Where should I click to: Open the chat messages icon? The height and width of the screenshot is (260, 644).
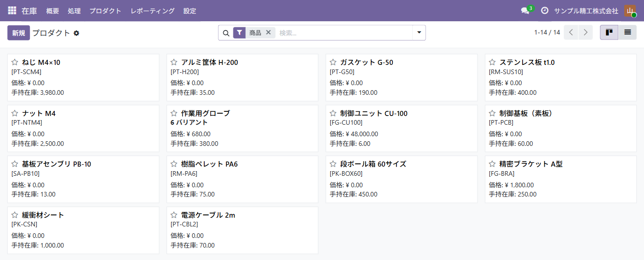coord(525,11)
